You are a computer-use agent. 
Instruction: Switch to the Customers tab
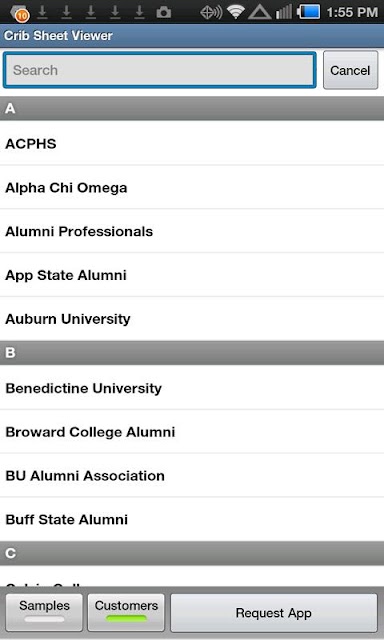[x=126, y=612]
